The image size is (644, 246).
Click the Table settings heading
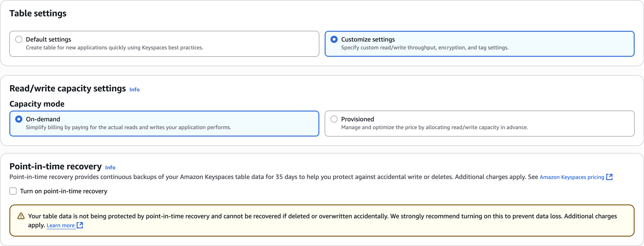[38, 13]
